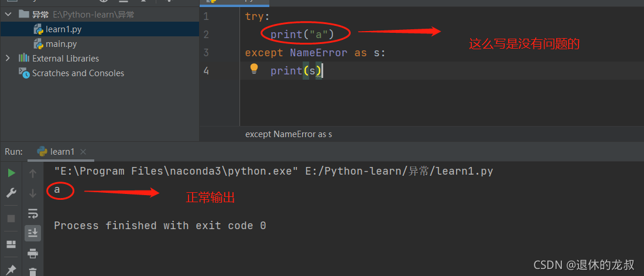Click the Restore Layout icon in Run panel
Image resolution: width=644 pixels, height=276 pixels.
(12, 245)
